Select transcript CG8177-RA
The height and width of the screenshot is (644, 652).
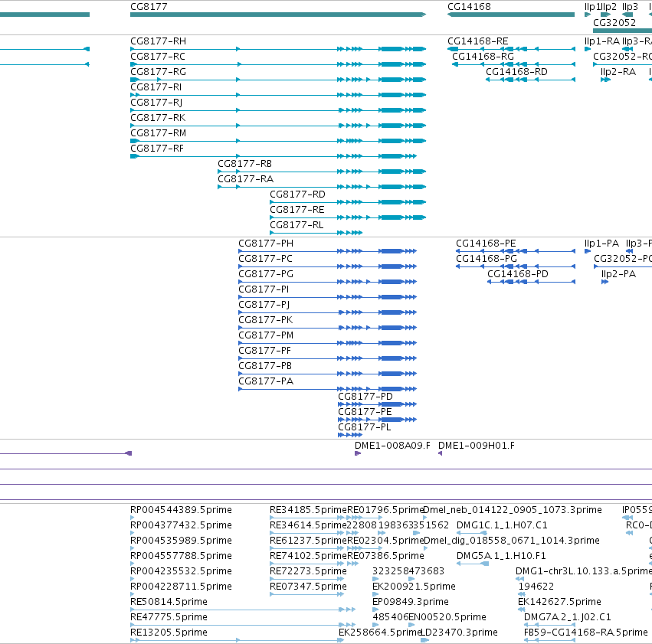[245, 179]
